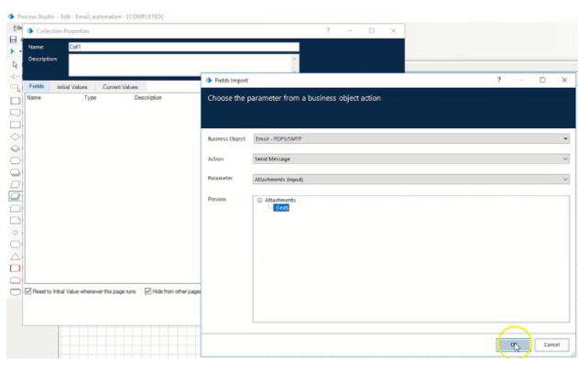
Task: Select the Loop stage tool
Action: 15,208
